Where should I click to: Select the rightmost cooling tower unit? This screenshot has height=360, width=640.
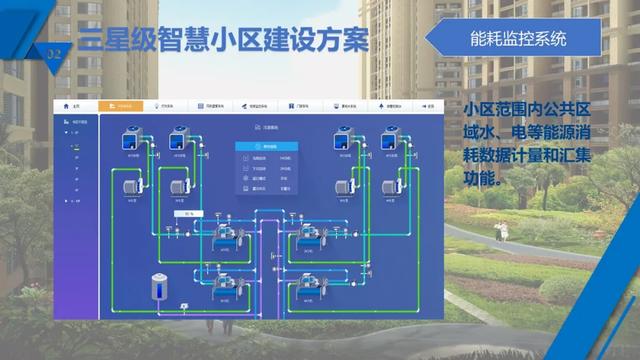391,138
